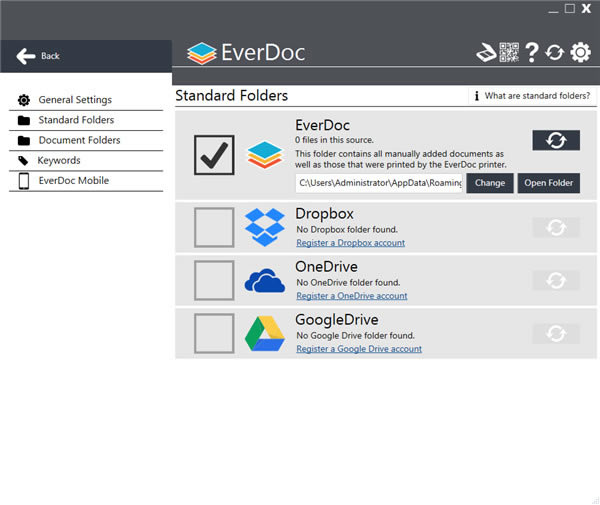Click the General Settings gear icon

click(x=24, y=100)
